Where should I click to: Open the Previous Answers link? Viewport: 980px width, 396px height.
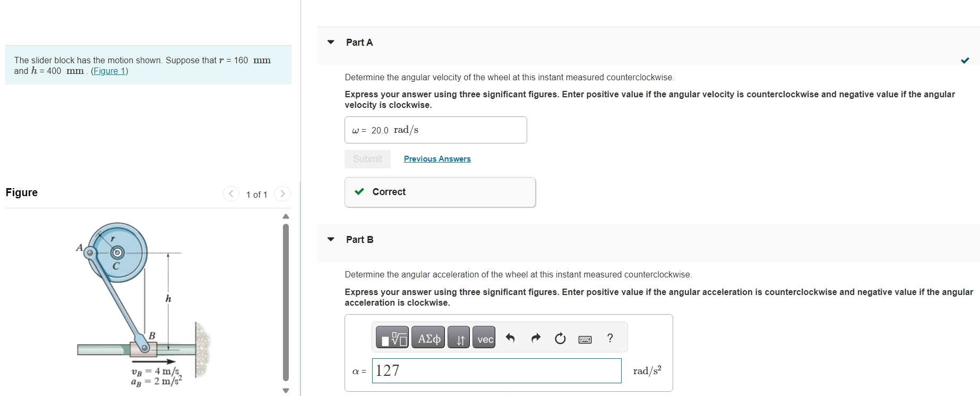pos(437,158)
